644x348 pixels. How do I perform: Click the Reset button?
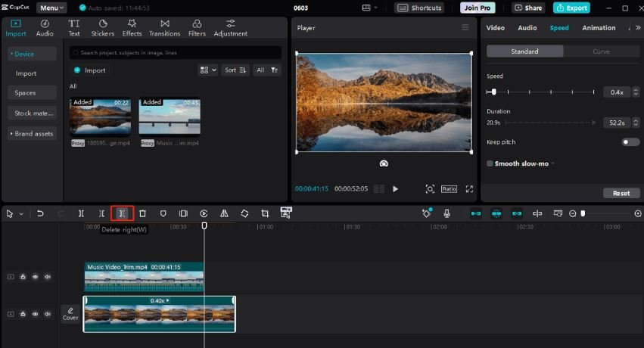[x=621, y=193]
